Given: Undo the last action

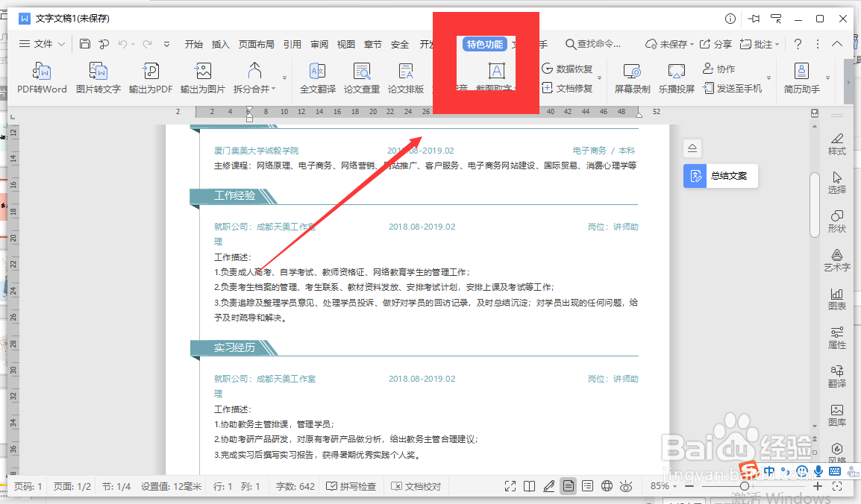Looking at the screenshot, I should click(122, 44).
